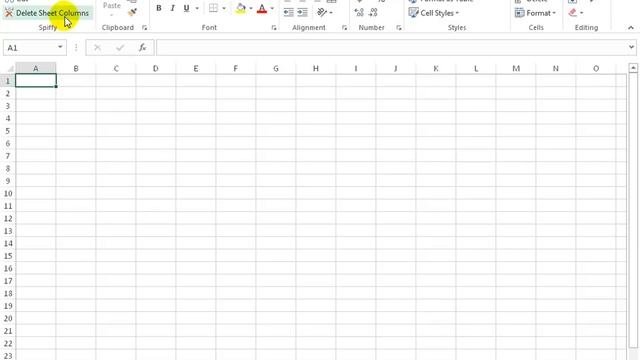The image size is (640, 360).
Task: Click the Orientation text angle icon
Action: click(322, 13)
